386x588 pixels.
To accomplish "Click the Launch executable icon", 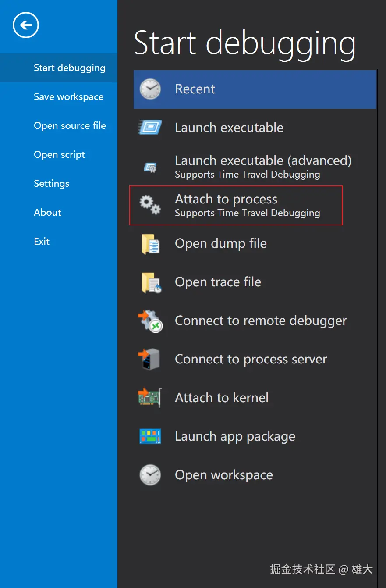I will pyautogui.click(x=150, y=128).
